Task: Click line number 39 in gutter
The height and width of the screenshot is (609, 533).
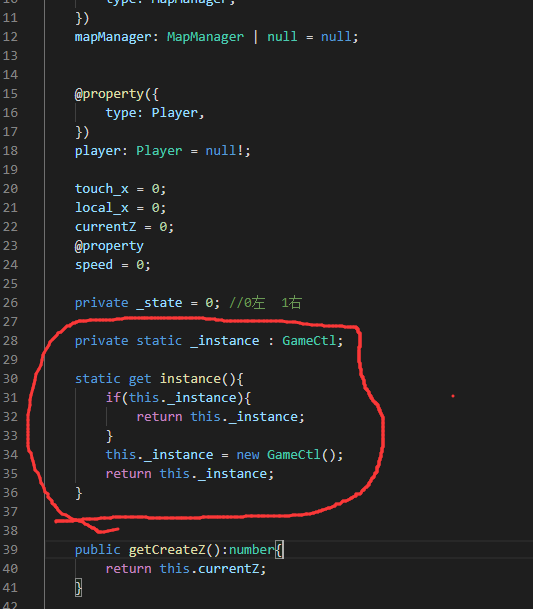Action: pyautogui.click(x=10, y=550)
